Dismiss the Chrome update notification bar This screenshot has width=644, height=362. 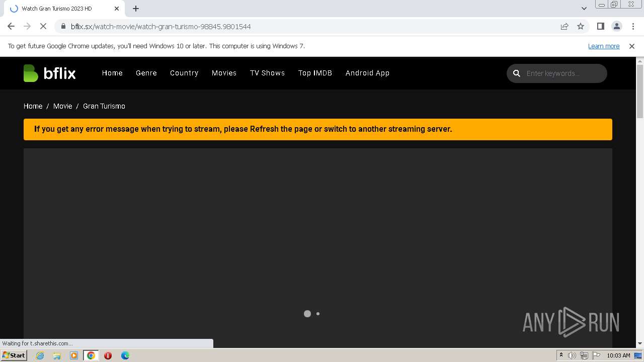point(632,46)
